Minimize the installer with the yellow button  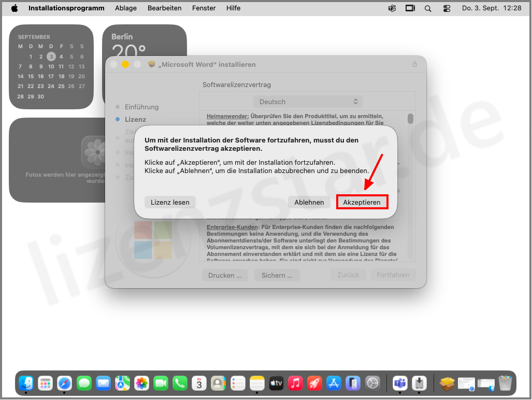click(125, 64)
